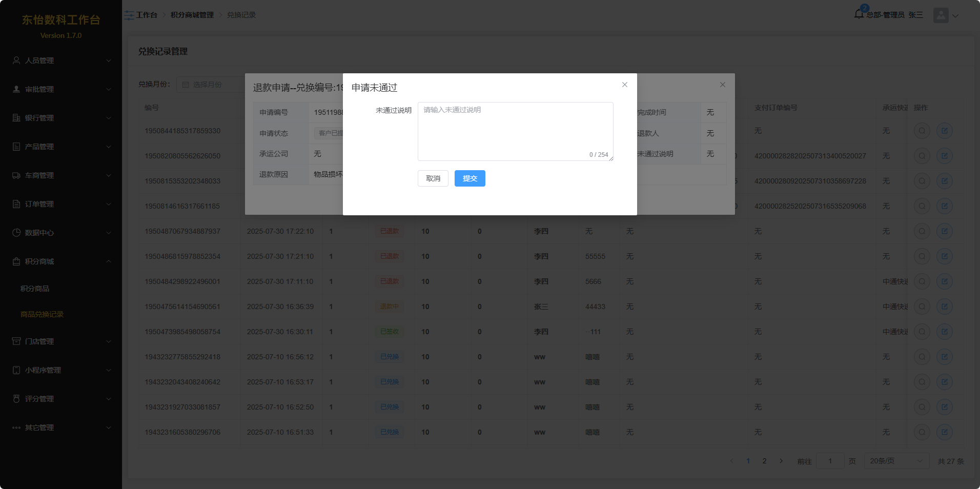Click the view icon in the last row
This screenshot has height=489, width=980.
point(922,432)
